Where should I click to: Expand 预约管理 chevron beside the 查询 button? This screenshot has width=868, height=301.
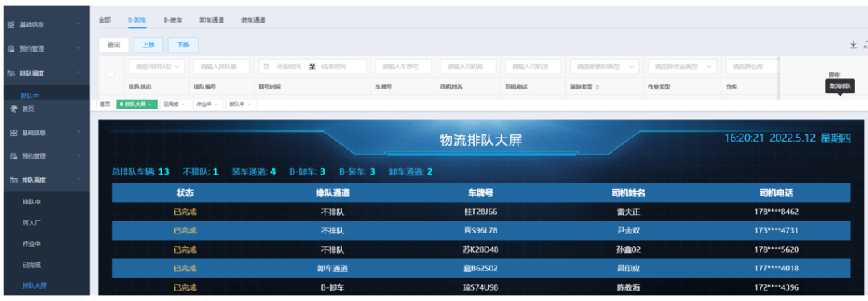click(x=79, y=48)
